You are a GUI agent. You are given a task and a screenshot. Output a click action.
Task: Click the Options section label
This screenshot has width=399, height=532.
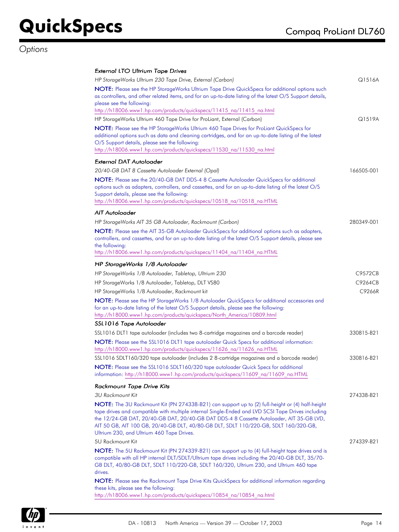click(x=33, y=49)
